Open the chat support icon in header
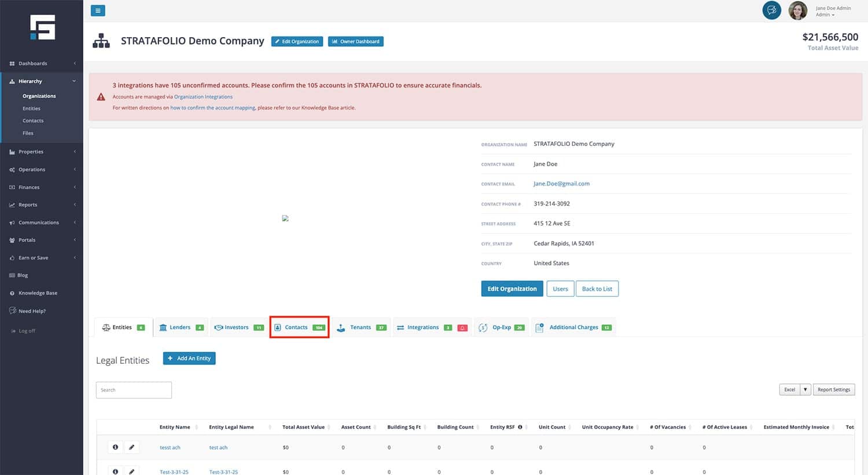 coord(771,10)
